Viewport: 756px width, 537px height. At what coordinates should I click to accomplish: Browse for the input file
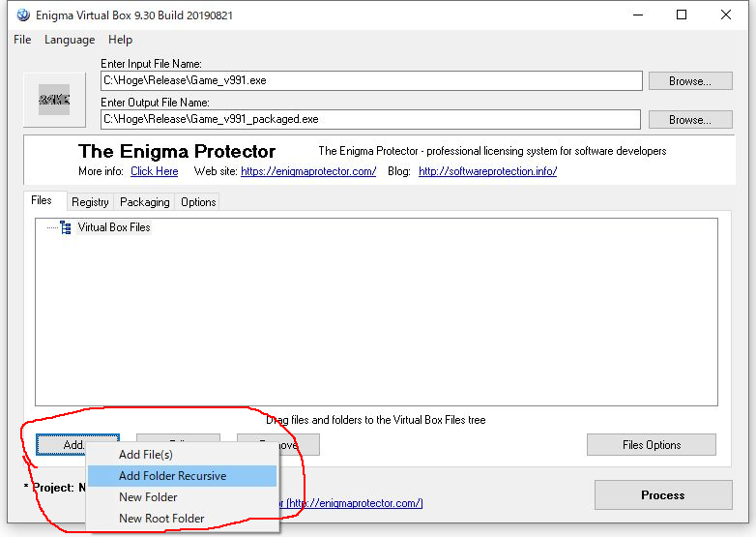click(x=690, y=81)
